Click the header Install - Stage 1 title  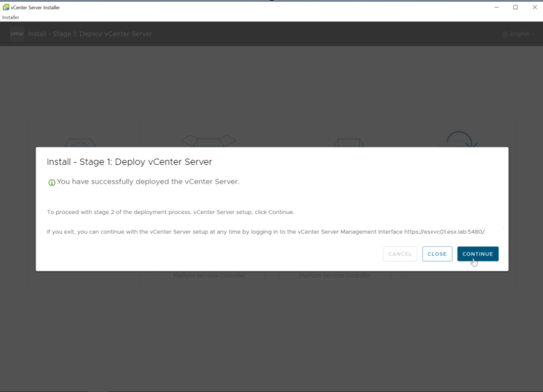(x=90, y=34)
